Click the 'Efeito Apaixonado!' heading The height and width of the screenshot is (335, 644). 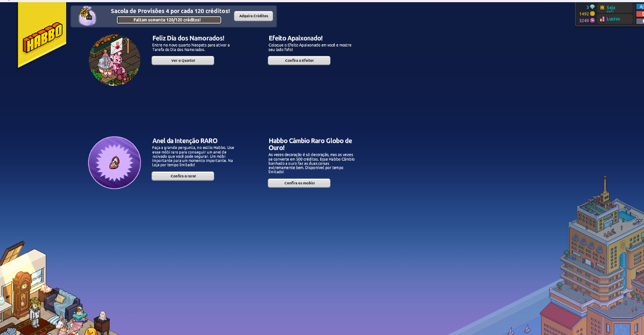[x=296, y=38]
